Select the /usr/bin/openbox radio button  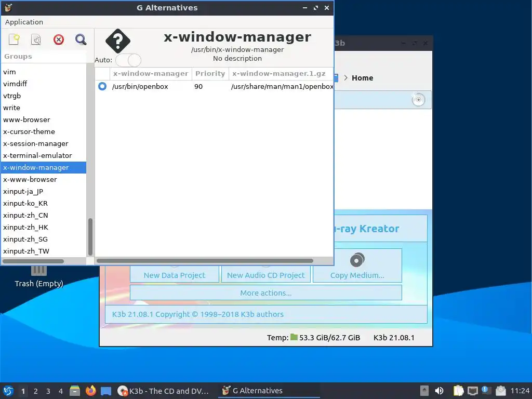[x=102, y=86]
